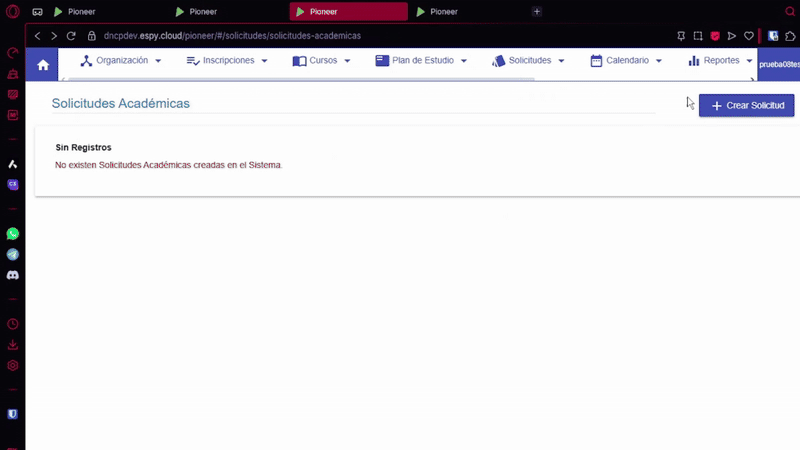This screenshot has width=800, height=450.
Task: Click the Home icon button
Action: click(43, 65)
